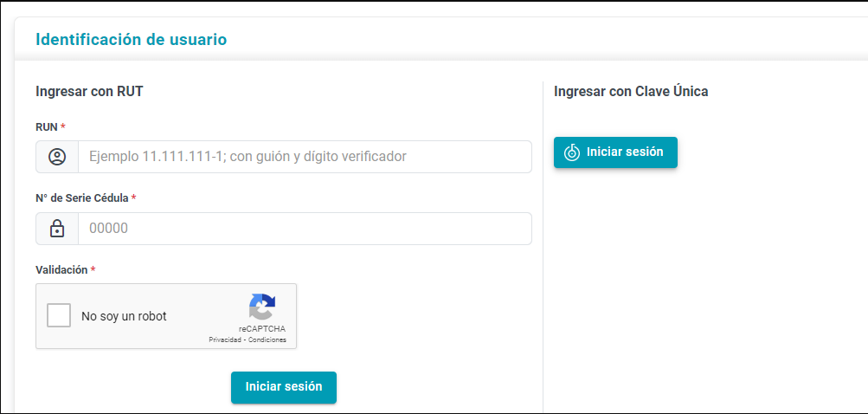Click the padlock icon beside Serie Cédula field
Image resolution: width=868 pixels, height=414 pixels.
[57, 229]
